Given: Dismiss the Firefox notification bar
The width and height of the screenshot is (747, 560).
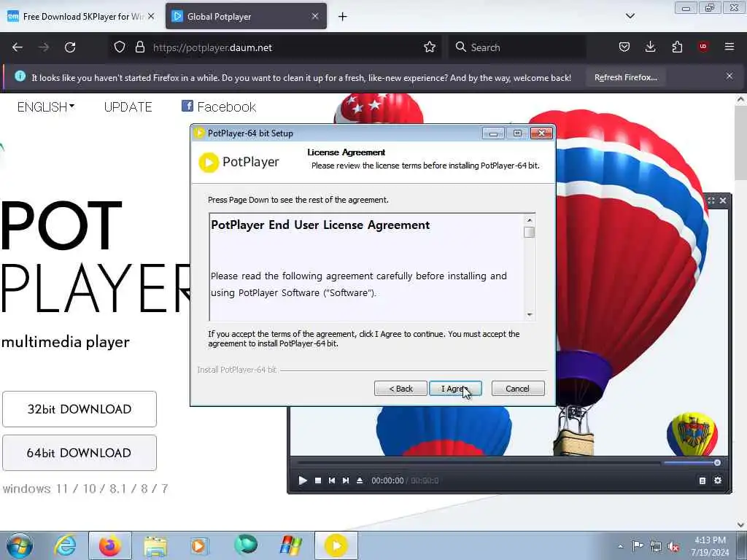Looking at the screenshot, I should 729,76.
